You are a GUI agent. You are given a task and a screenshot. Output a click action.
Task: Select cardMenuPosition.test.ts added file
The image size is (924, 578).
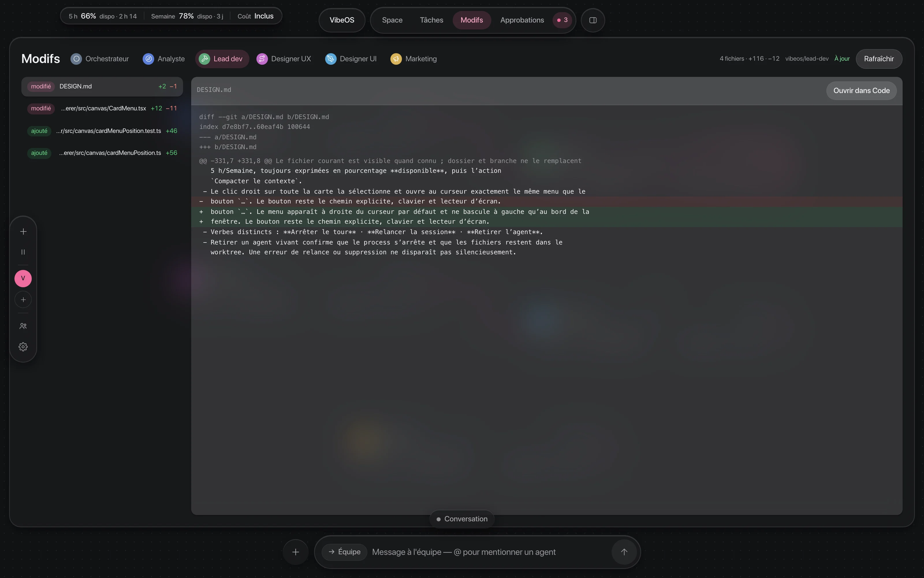[102, 131]
